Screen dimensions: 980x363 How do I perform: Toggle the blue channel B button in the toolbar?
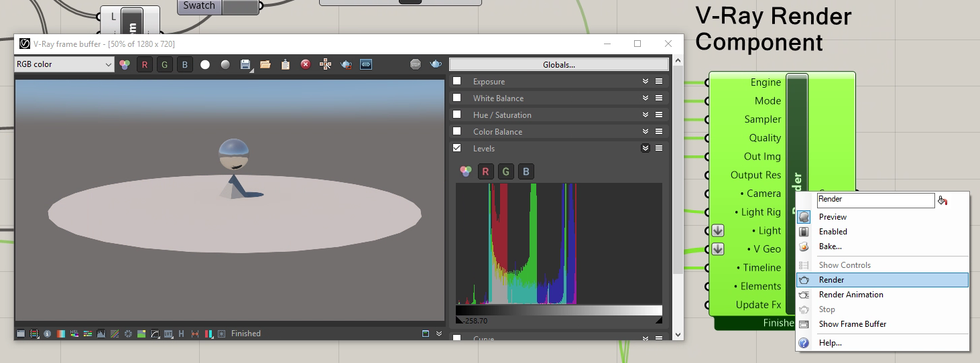(x=185, y=64)
